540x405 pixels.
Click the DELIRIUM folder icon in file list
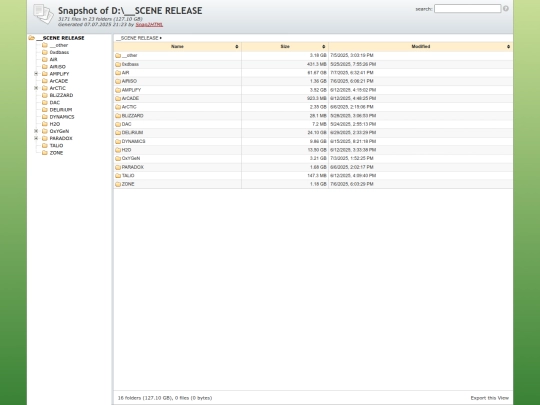[x=118, y=133]
